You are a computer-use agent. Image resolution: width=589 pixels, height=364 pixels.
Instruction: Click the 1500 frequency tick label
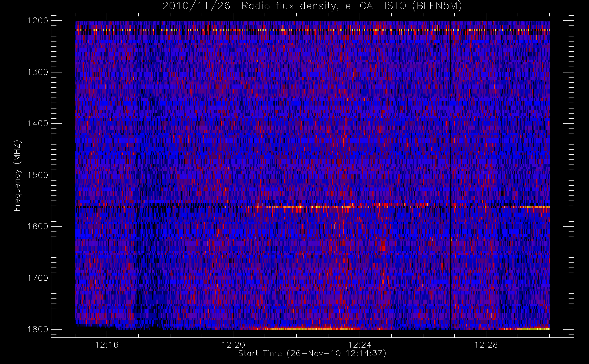[38, 175]
